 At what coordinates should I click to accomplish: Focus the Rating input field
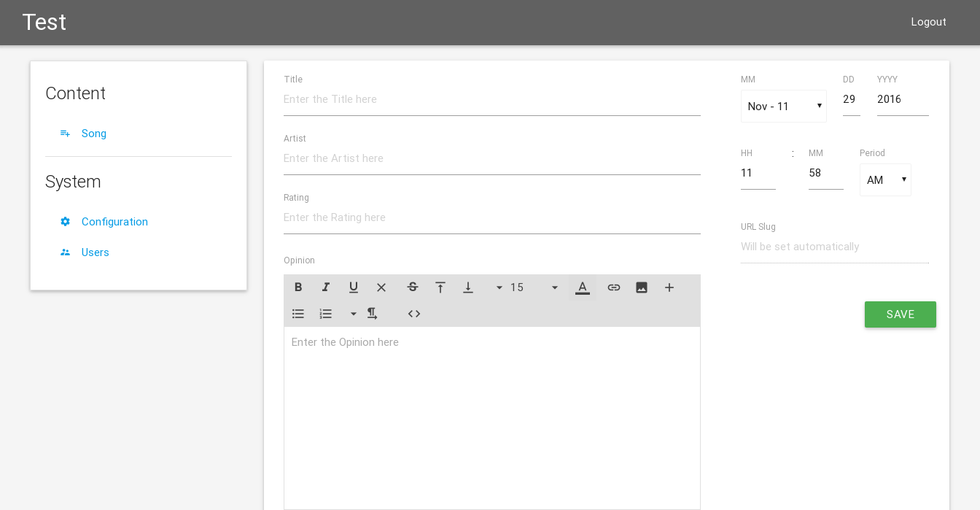pos(492,217)
